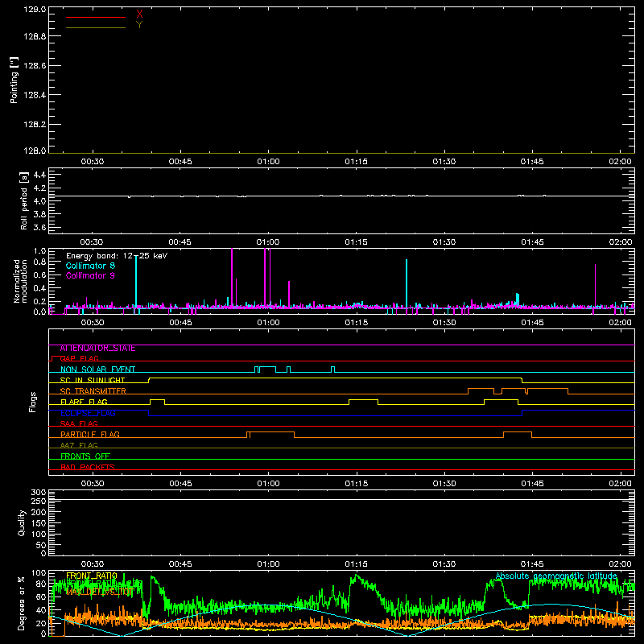Click the '200' quality tick value
Viewport: 644px width, 644px height.
pos(39,513)
